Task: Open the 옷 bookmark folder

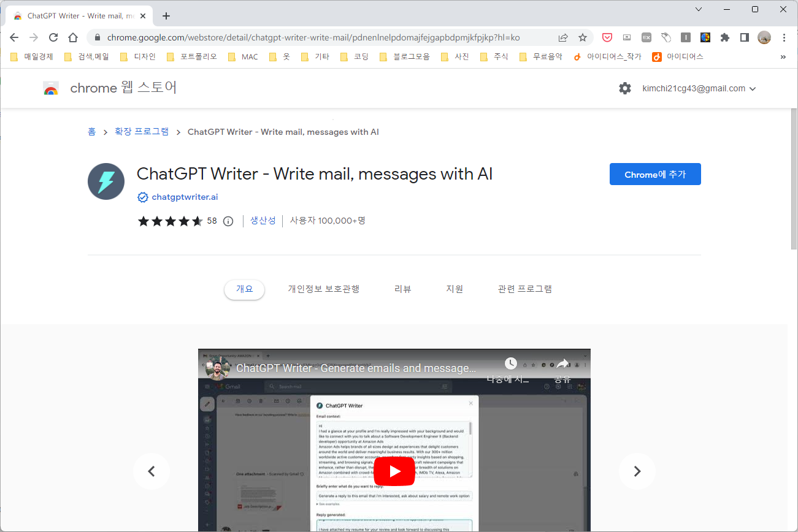Action: coord(280,56)
